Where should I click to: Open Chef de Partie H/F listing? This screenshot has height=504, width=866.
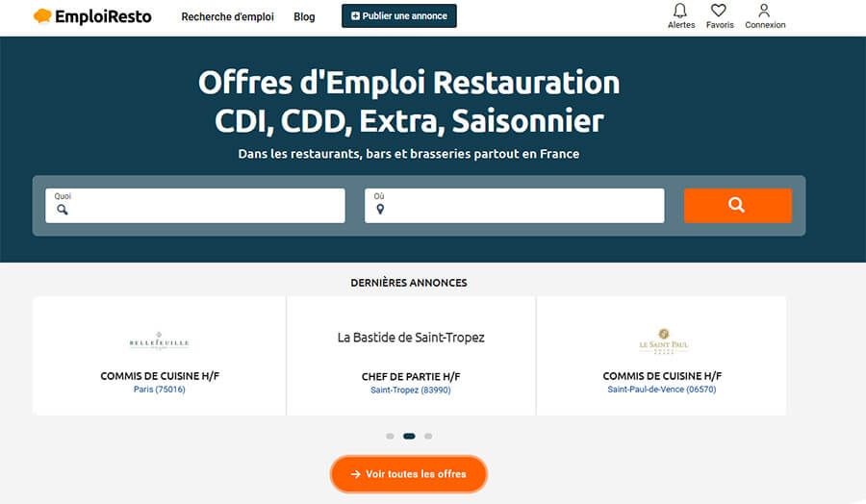pos(411,376)
